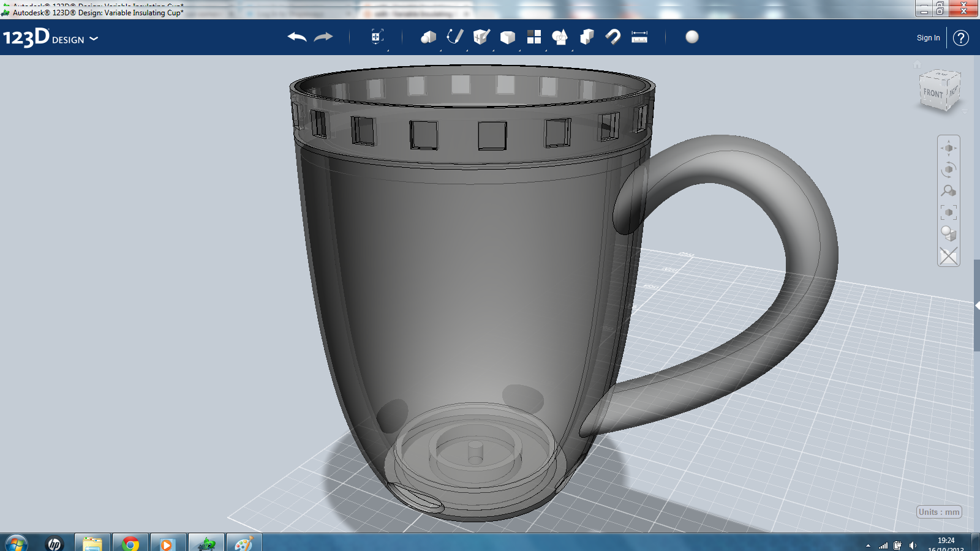Select the Pattern tool icon
Screen dimensions: 980x551
534,37
